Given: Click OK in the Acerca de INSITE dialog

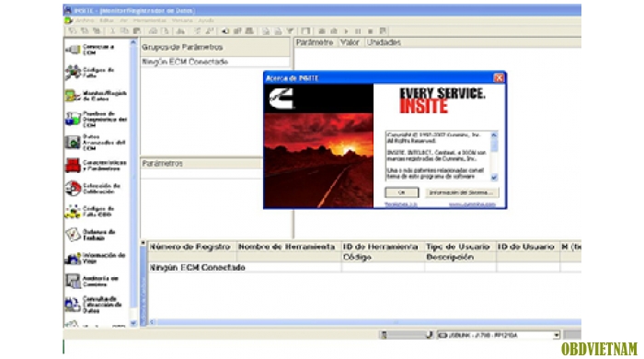Looking at the screenshot, I should coord(402,192).
